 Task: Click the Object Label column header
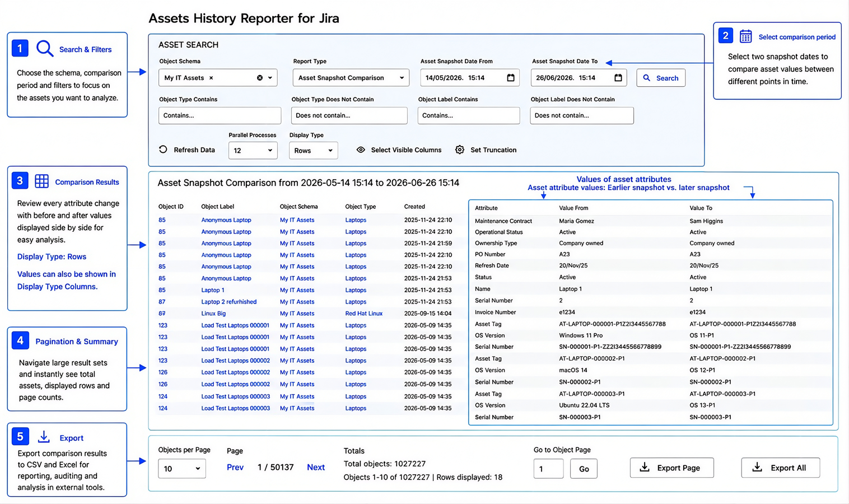[x=218, y=207]
